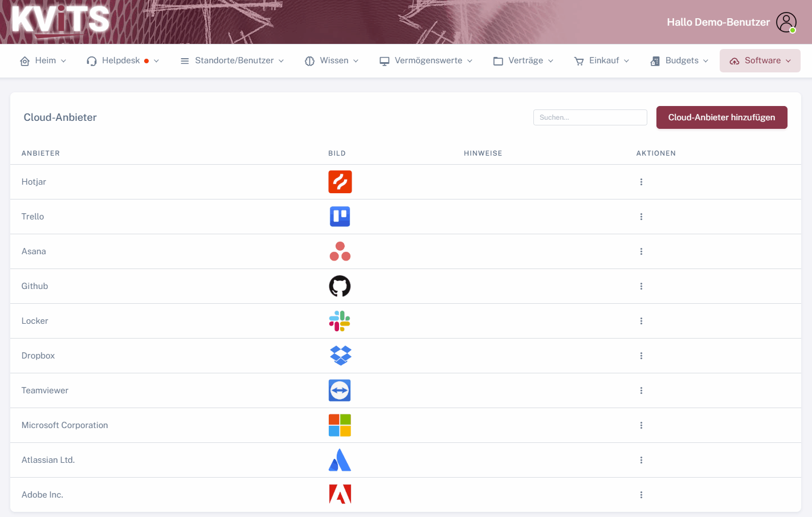Open actions menu for Microsoft Corporation
This screenshot has height=517, width=812.
click(641, 425)
